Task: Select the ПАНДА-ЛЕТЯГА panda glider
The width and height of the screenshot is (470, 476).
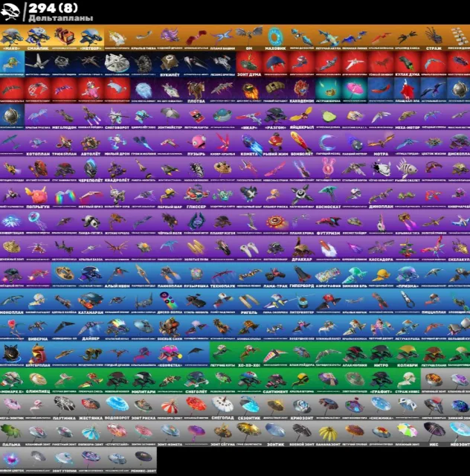Action: (x=91, y=222)
